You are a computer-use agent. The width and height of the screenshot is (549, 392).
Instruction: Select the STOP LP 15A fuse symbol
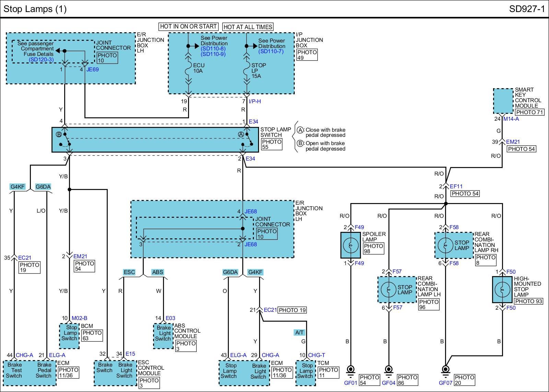247,70
